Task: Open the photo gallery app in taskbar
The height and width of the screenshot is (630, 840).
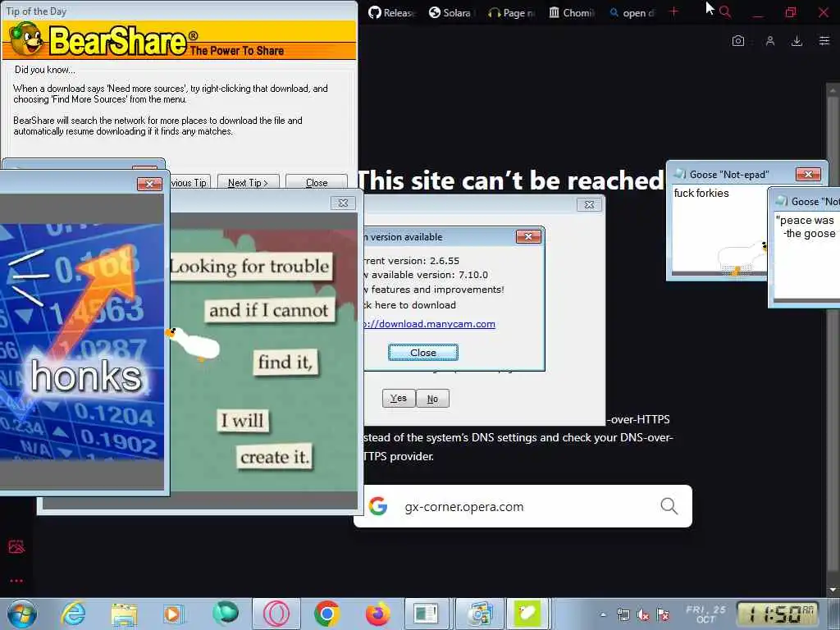Action: (479, 614)
